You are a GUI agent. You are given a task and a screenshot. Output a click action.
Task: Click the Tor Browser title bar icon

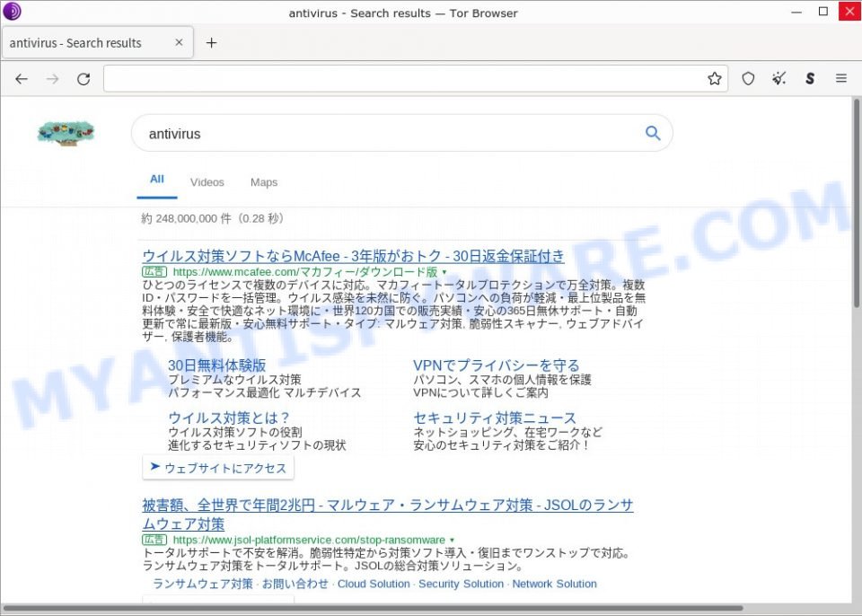[x=12, y=12]
